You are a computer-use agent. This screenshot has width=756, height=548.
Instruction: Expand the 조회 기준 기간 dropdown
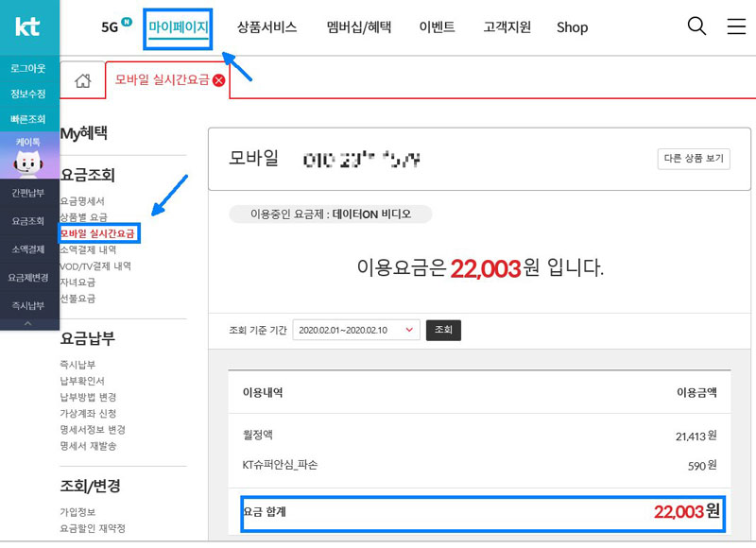tap(356, 330)
